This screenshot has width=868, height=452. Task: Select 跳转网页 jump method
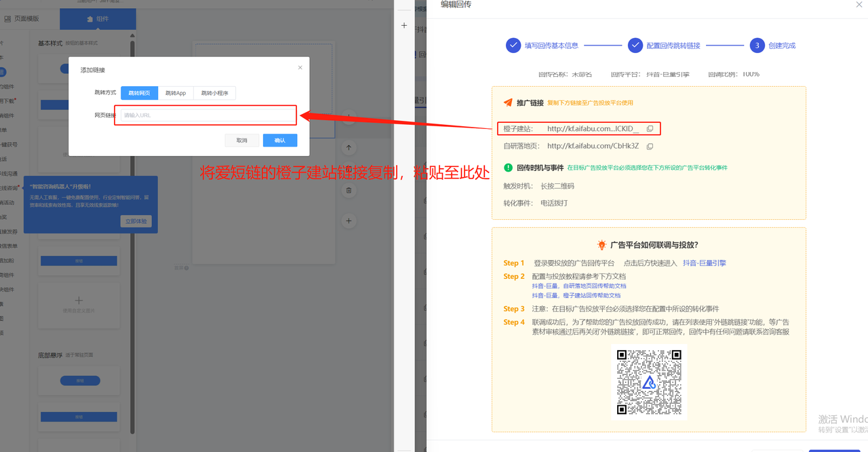pyautogui.click(x=140, y=93)
